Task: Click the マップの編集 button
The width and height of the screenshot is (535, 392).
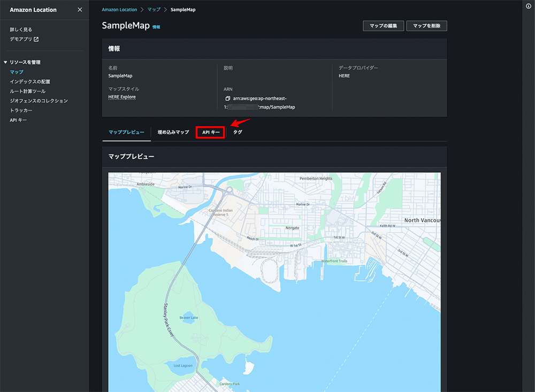Action: pyautogui.click(x=383, y=25)
